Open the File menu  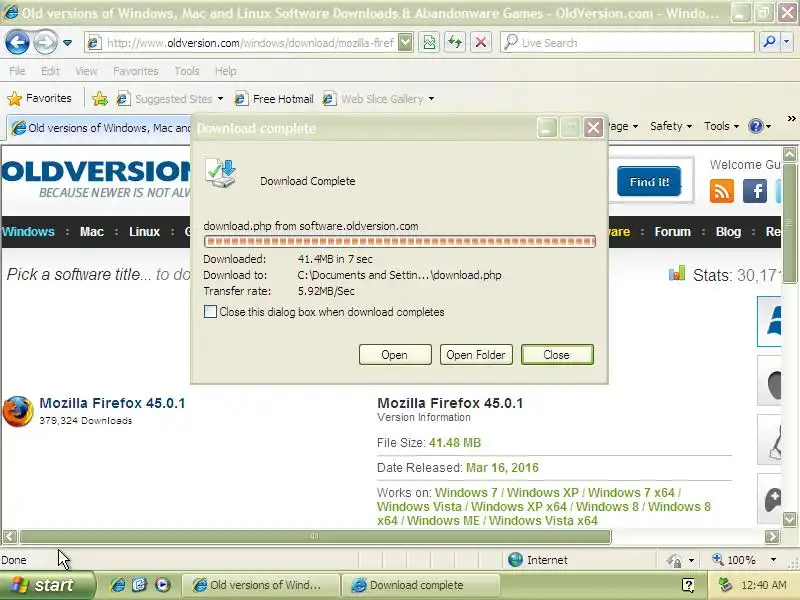[x=17, y=71]
